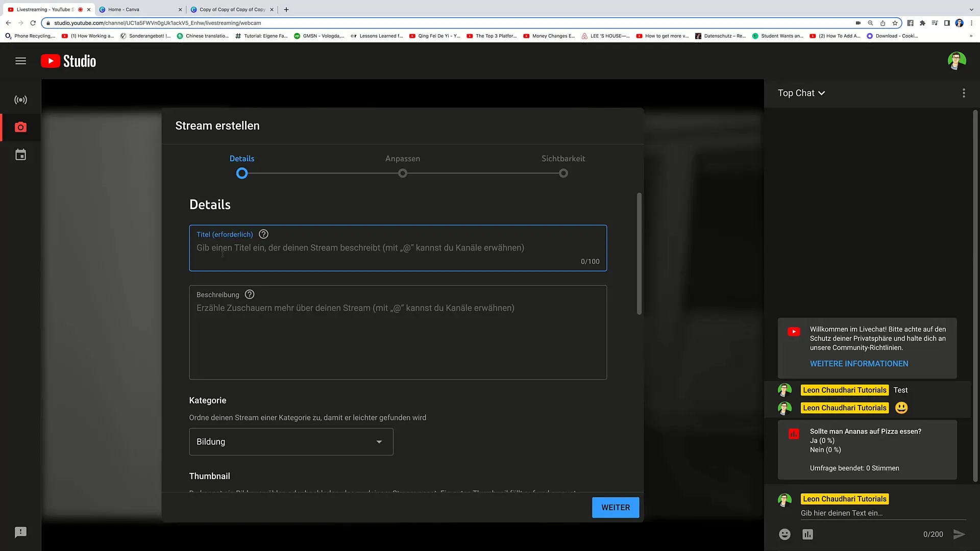Click the Top Chat options kebab menu icon
Image resolution: width=980 pixels, height=551 pixels.
(x=964, y=93)
